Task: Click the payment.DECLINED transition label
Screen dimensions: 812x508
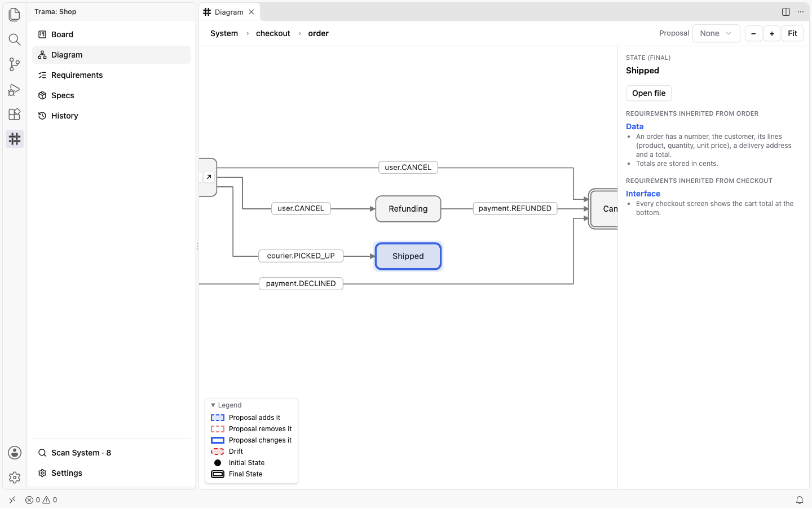Action: pyautogui.click(x=301, y=283)
